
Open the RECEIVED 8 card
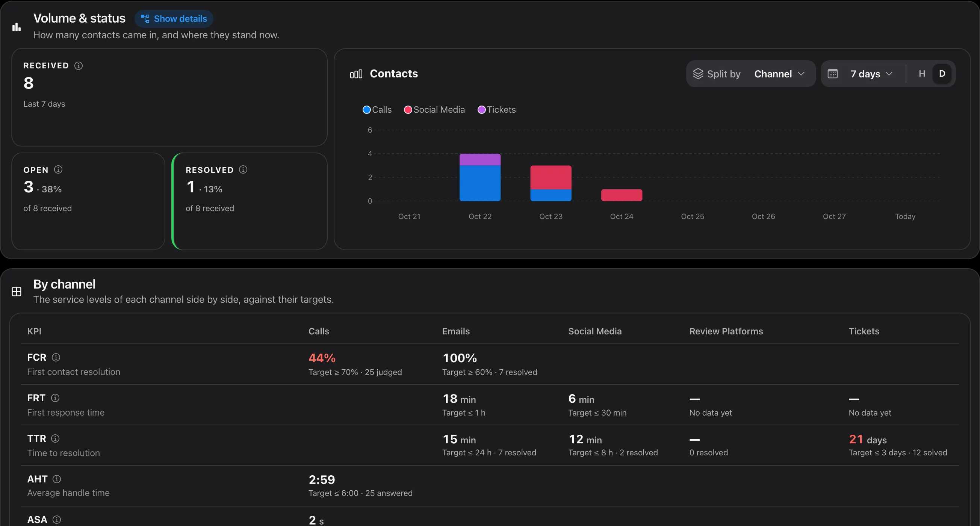169,97
